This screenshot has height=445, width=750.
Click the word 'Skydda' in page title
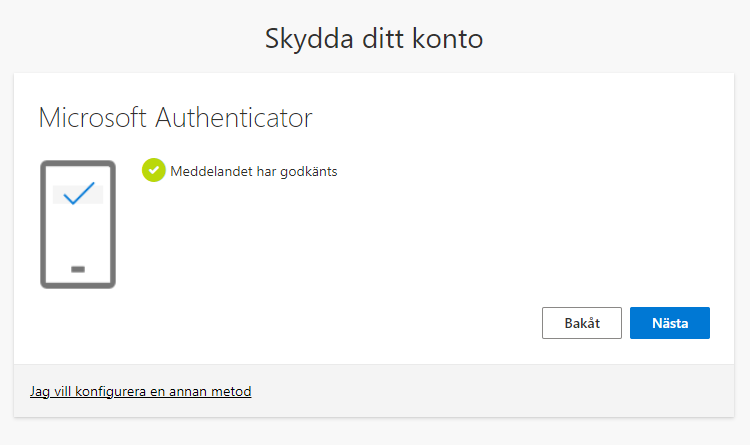(301, 39)
